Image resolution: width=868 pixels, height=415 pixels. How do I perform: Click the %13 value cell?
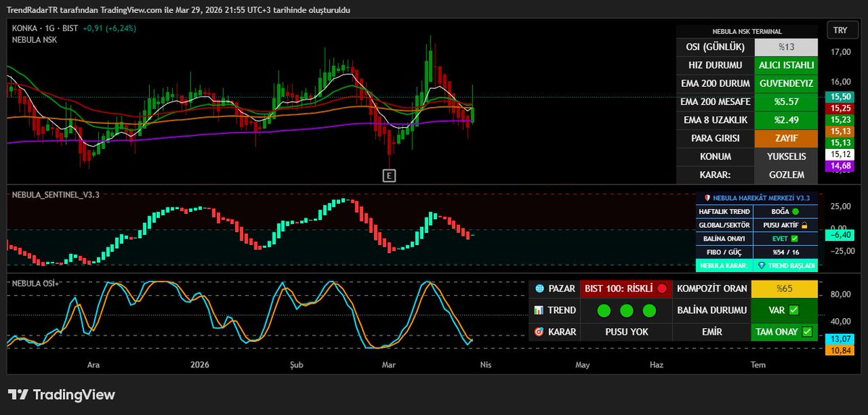tap(786, 47)
